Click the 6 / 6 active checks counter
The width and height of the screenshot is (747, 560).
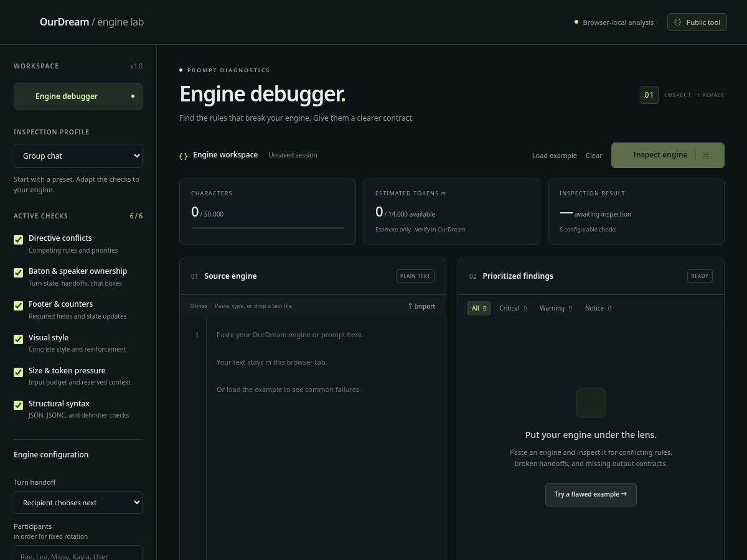pos(136,217)
